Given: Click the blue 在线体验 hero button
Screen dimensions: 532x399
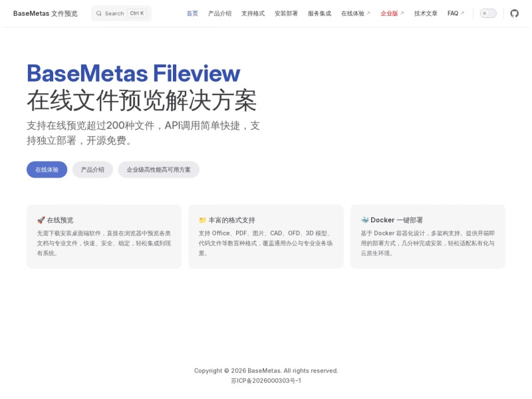Looking at the screenshot, I should (47, 170).
